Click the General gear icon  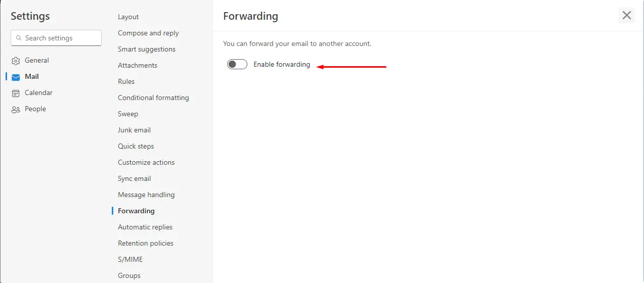[16, 61]
